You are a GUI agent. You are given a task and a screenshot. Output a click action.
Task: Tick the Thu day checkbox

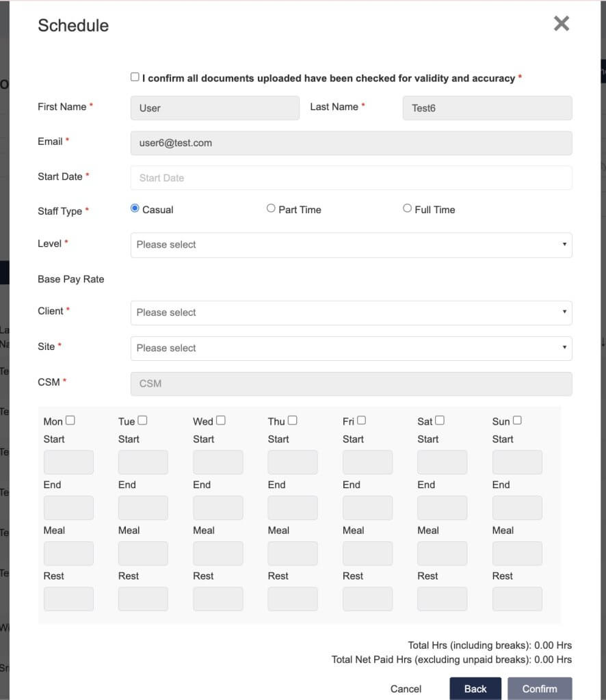293,420
